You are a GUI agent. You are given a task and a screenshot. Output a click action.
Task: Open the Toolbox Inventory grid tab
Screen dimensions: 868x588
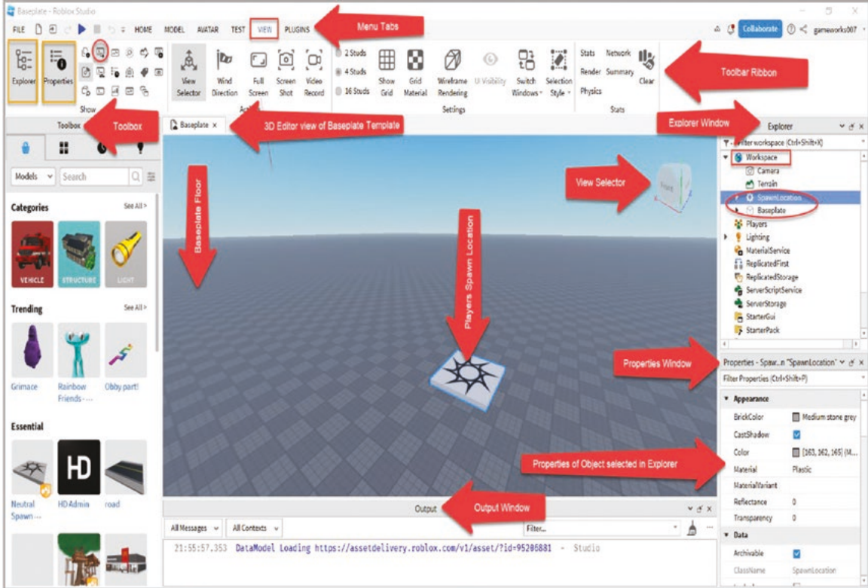point(64,148)
